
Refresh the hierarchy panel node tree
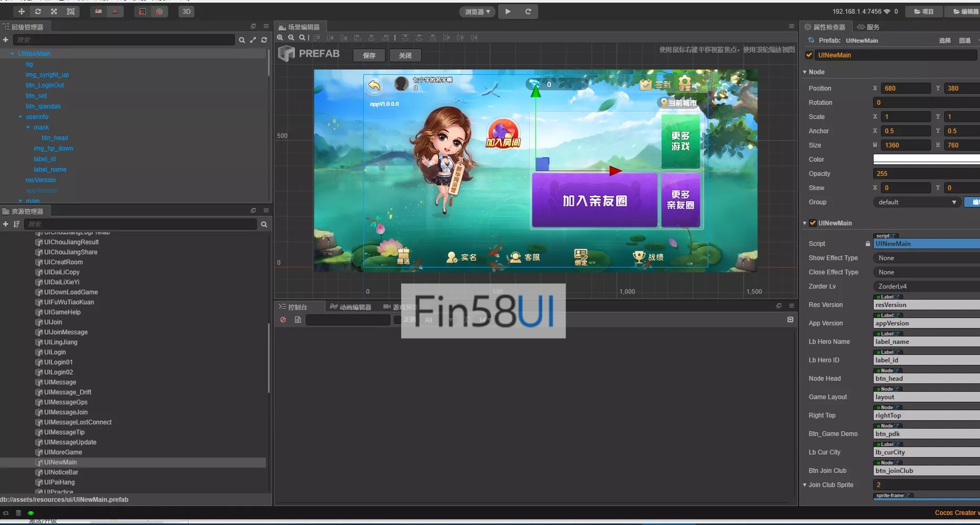264,40
